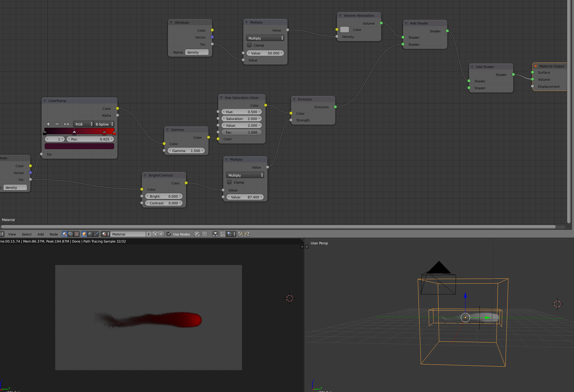Open Volume Absorption Color swatch
The height and width of the screenshot is (392, 574).
coord(345,30)
